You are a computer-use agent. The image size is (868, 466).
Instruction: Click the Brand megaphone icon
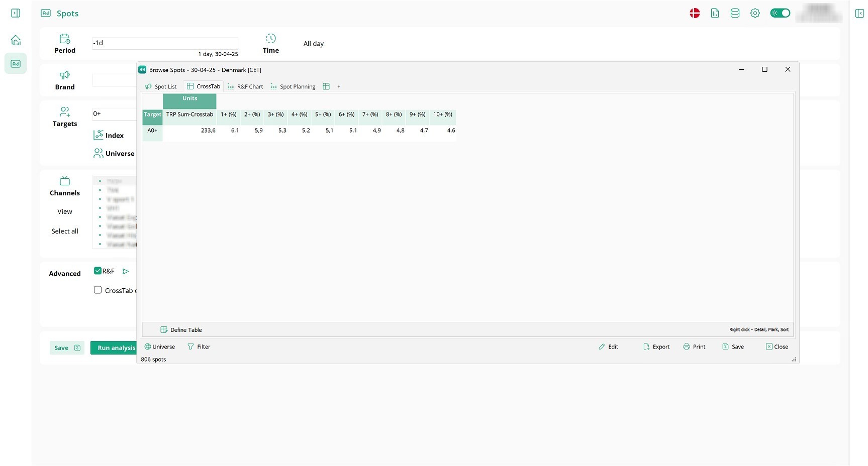65,75
